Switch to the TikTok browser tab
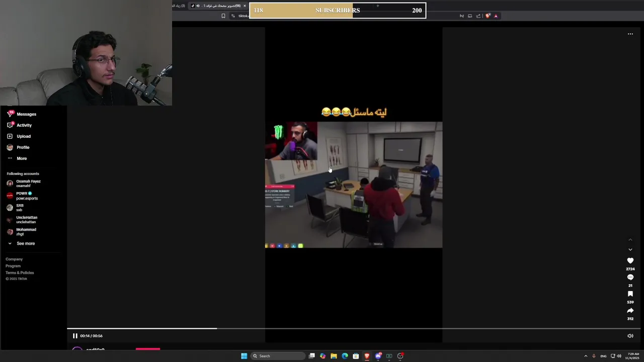Image resolution: width=644 pixels, height=362 pixels. 218,6
